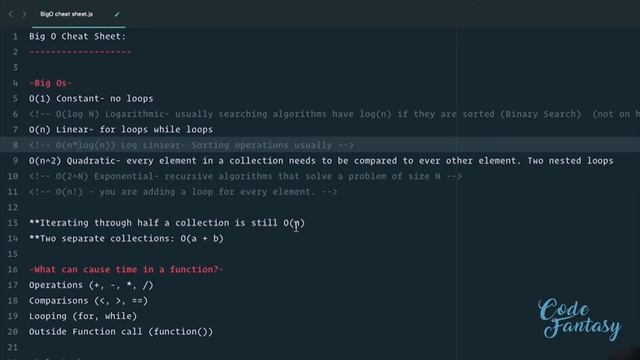640x360 pixels.
Task: Click line number 1 in gutter
Action: (x=15, y=37)
